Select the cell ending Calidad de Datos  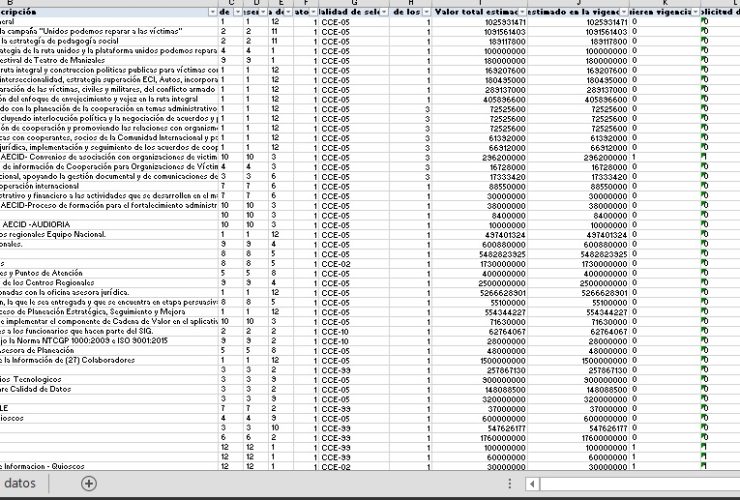[109, 389]
